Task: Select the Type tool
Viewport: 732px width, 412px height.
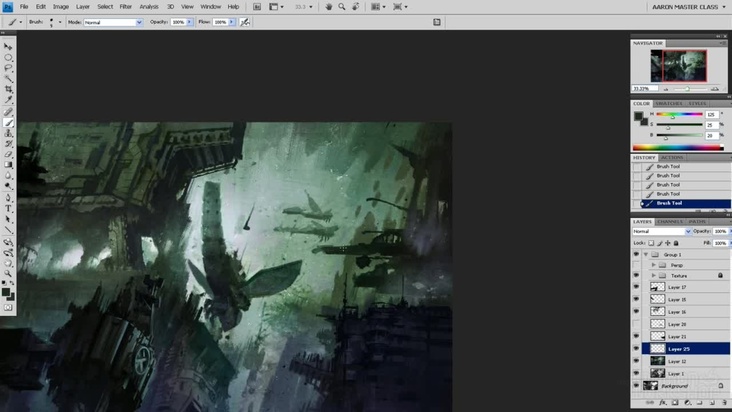Action: coord(8,209)
